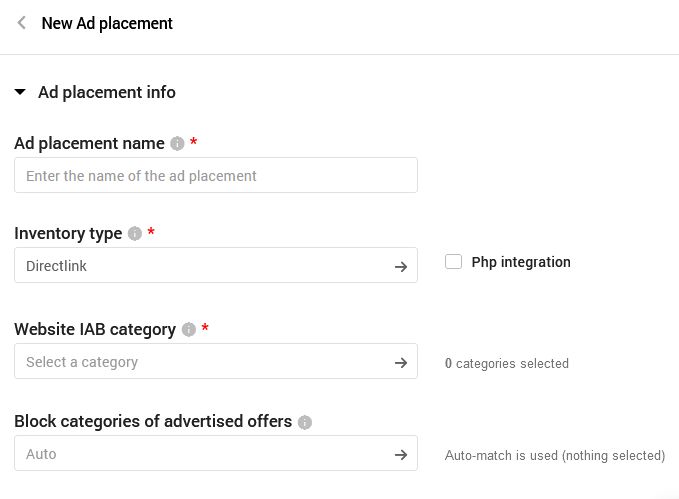Open the Select a category dropdown
The height and width of the screenshot is (499, 679).
click(200, 362)
